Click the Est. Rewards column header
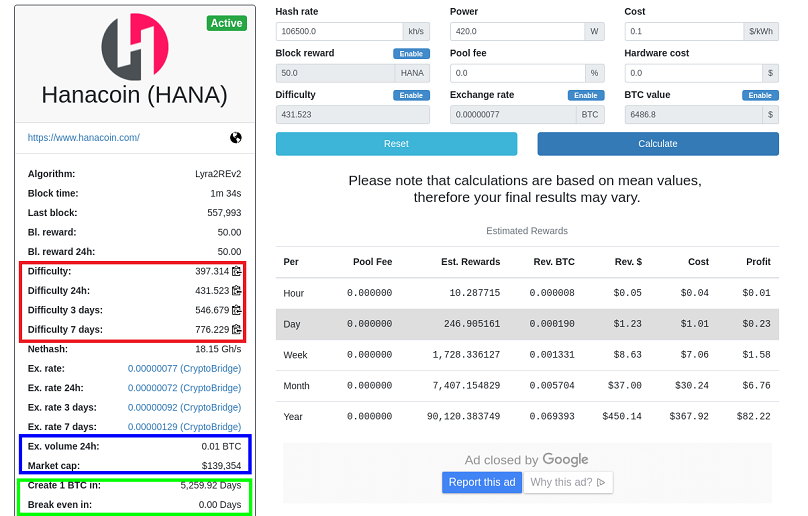808x516 pixels. (470, 262)
